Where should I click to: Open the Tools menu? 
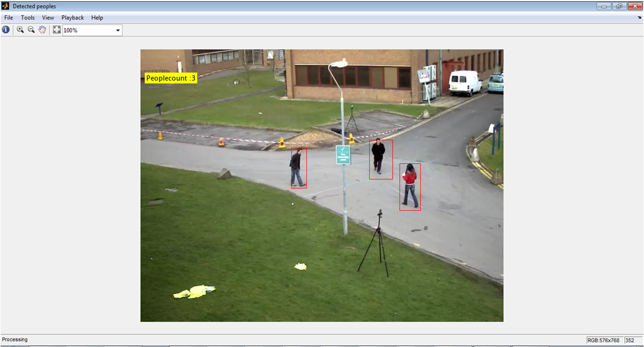pyautogui.click(x=27, y=18)
